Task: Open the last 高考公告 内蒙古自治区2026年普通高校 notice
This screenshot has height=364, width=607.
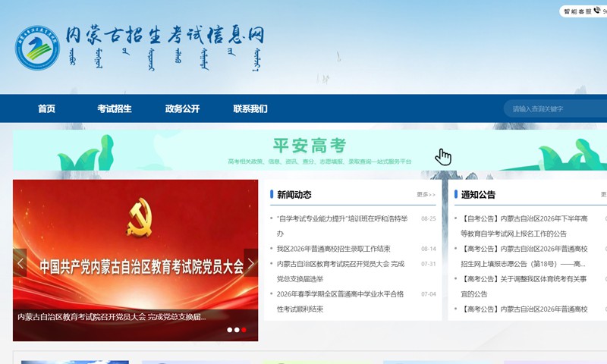Action: click(x=524, y=309)
